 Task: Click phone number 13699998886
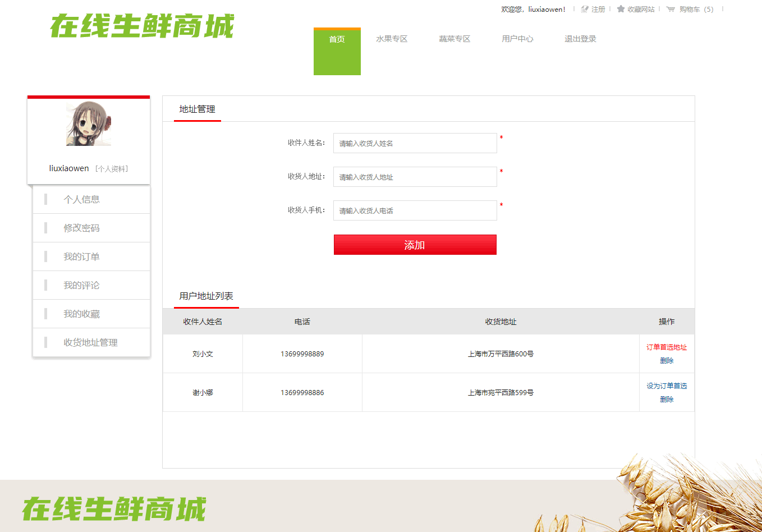click(302, 393)
